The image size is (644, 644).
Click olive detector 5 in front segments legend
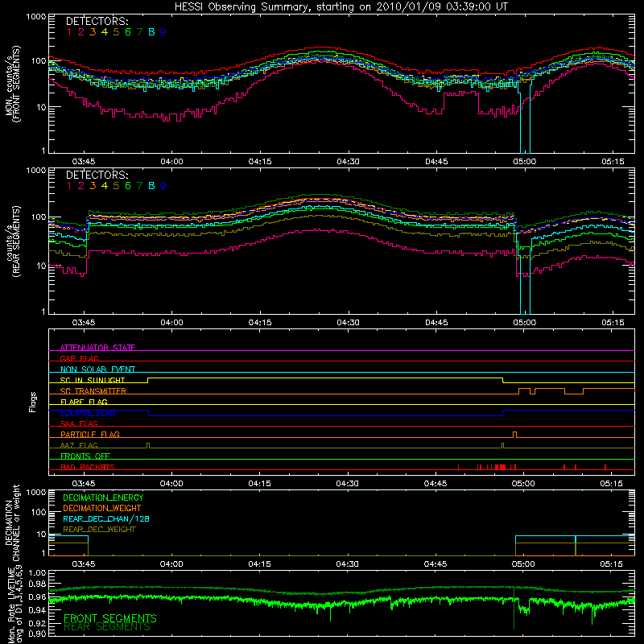pyautogui.click(x=116, y=32)
